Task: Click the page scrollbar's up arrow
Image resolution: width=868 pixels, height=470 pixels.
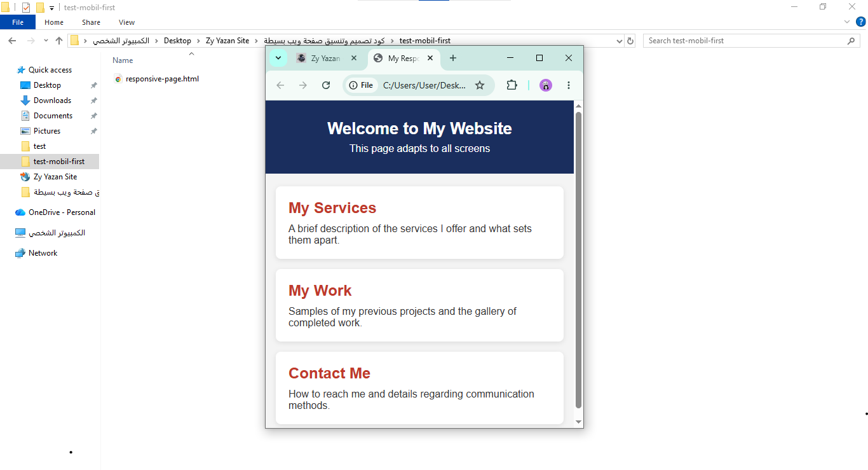Action: pos(578,106)
